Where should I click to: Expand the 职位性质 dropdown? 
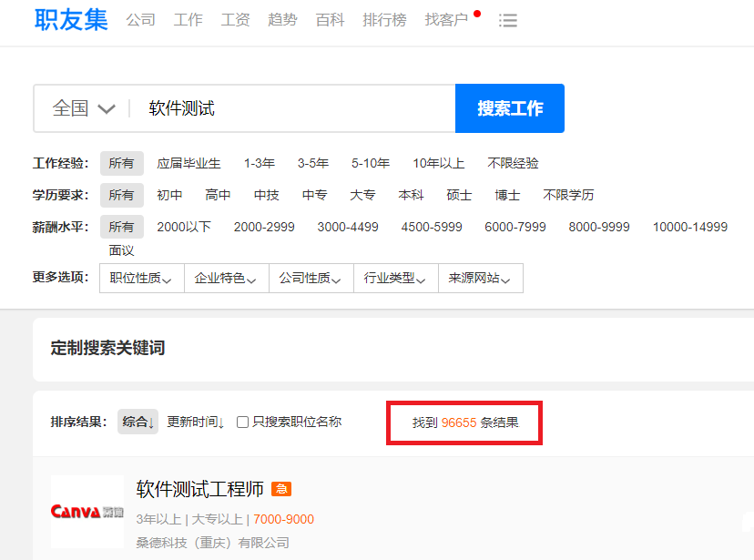coord(142,279)
